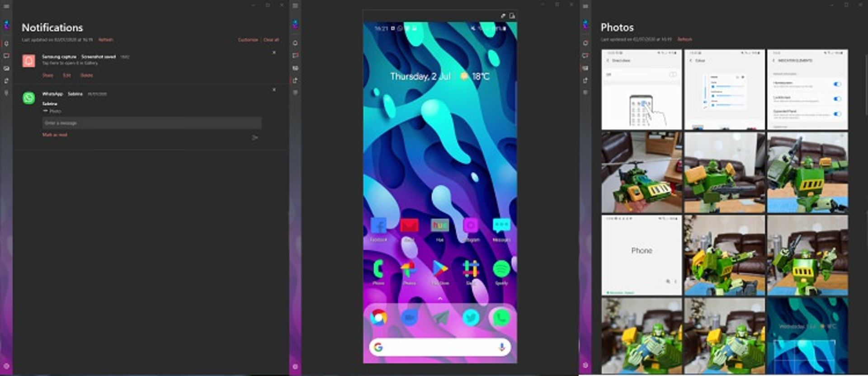The width and height of the screenshot is (868, 376).
Task: Open Phone screen tab in left window sidebar
Action: [x=6, y=80]
